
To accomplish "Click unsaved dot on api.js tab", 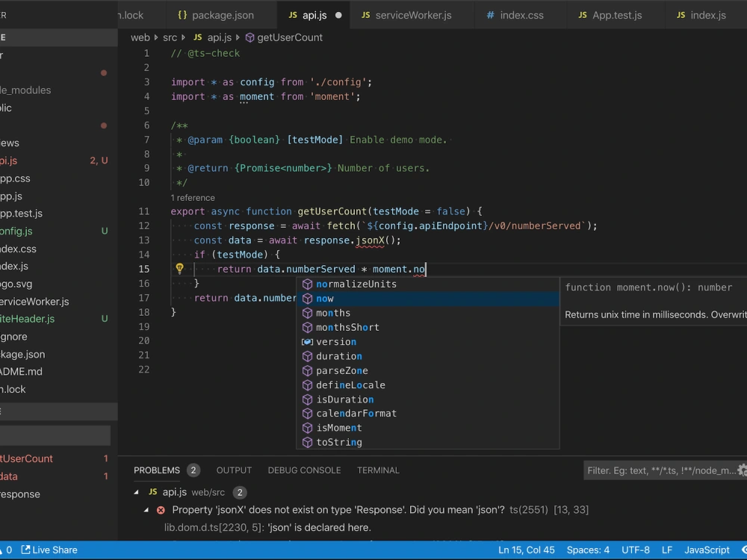I will click(338, 15).
